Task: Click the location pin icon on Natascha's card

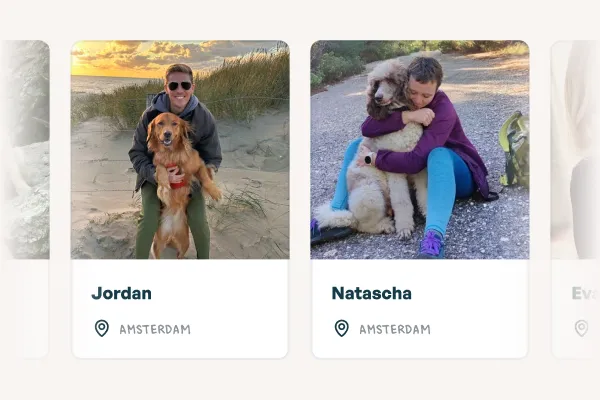Action: coord(342,328)
